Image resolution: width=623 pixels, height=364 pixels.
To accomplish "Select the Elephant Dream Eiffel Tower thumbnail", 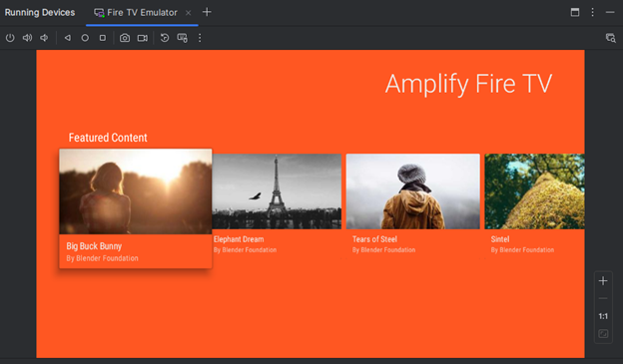I will click(x=277, y=191).
